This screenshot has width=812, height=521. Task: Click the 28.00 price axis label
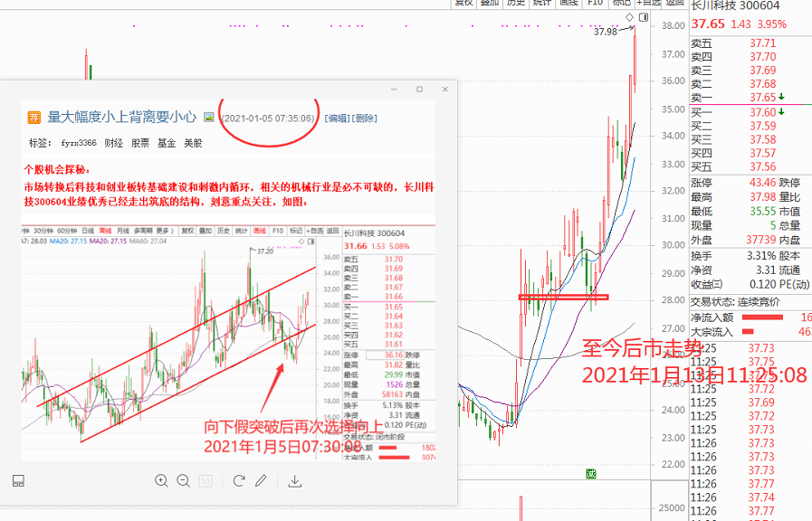[673, 300]
